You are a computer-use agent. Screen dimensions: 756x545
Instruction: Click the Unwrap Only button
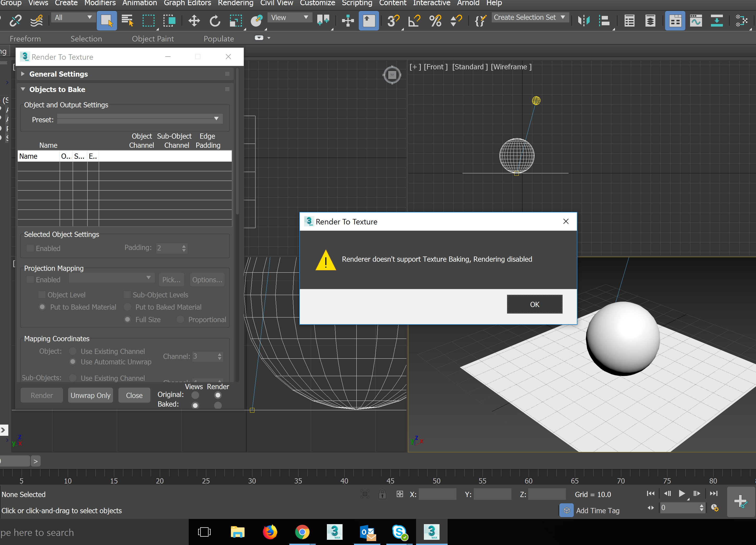(x=90, y=395)
